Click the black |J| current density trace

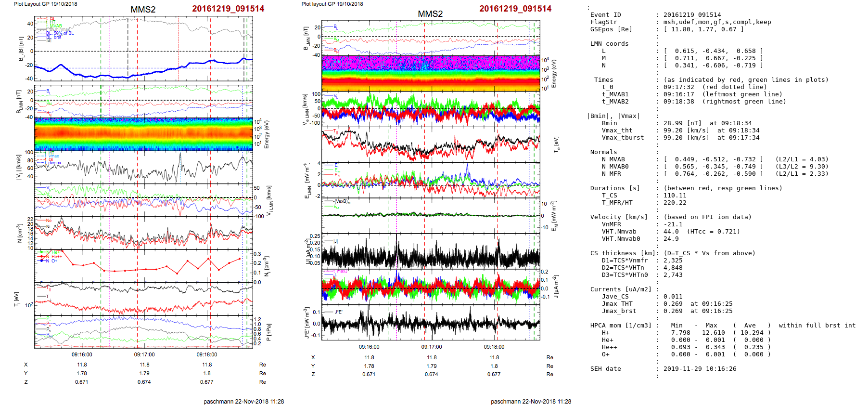click(x=430, y=254)
